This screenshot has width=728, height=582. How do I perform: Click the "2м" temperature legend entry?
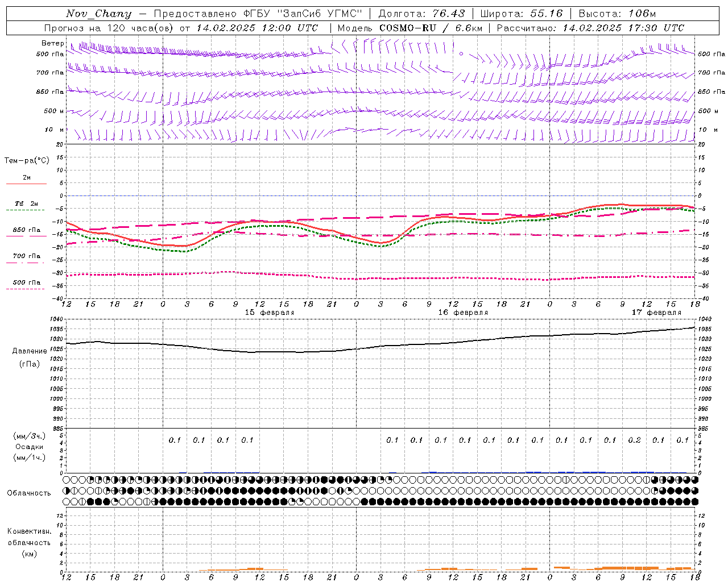pos(27,178)
